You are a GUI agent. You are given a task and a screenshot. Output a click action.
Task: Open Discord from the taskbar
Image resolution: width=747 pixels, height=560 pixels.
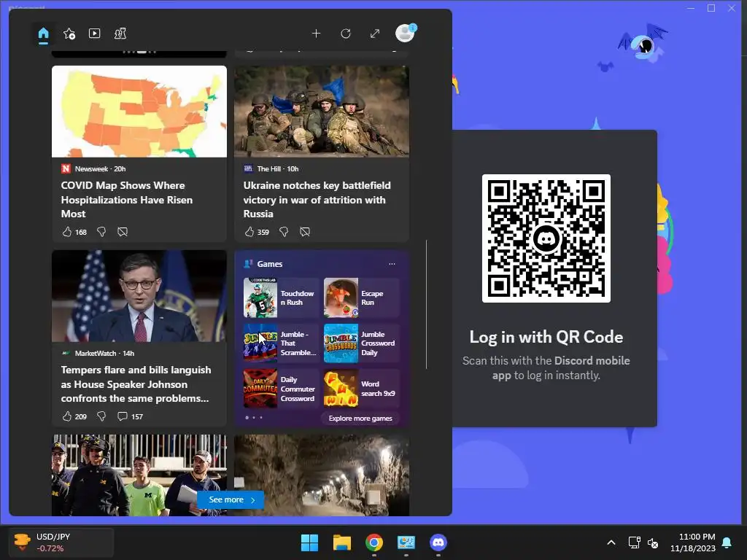pyautogui.click(x=438, y=542)
